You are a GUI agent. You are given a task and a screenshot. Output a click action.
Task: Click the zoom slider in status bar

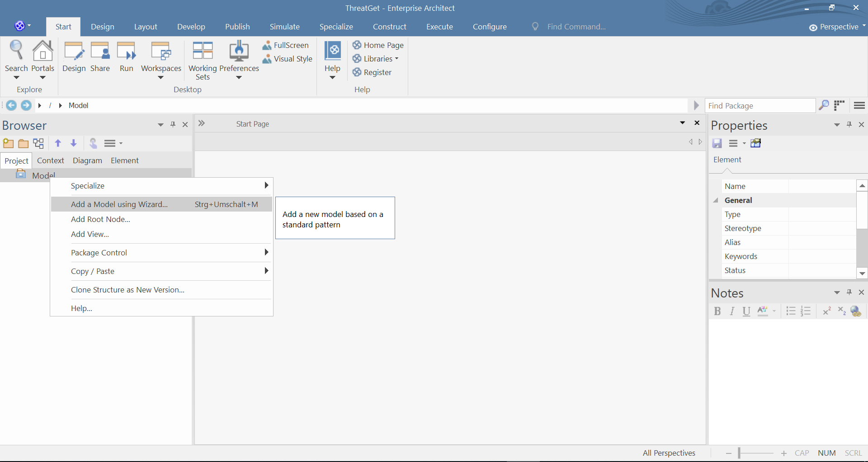(755, 453)
